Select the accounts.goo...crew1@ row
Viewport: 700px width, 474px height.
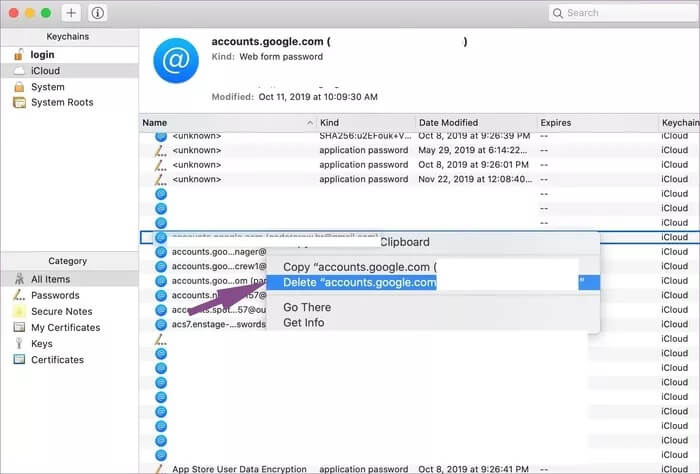(x=219, y=266)
